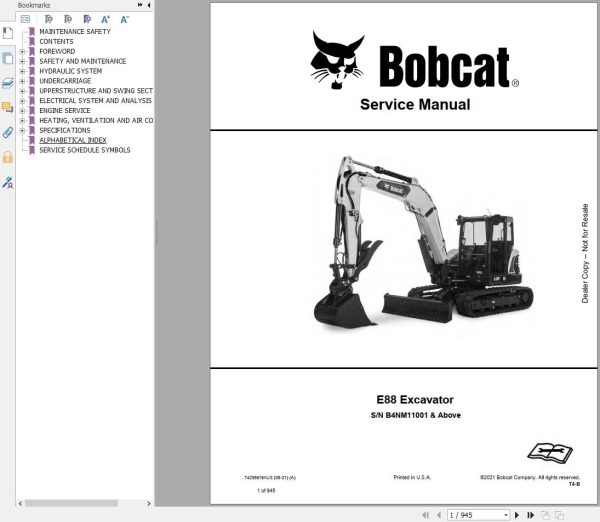The image size is (600, 522).
Task: Click the expand panel double-arrow icon
Action: (140, 5)
